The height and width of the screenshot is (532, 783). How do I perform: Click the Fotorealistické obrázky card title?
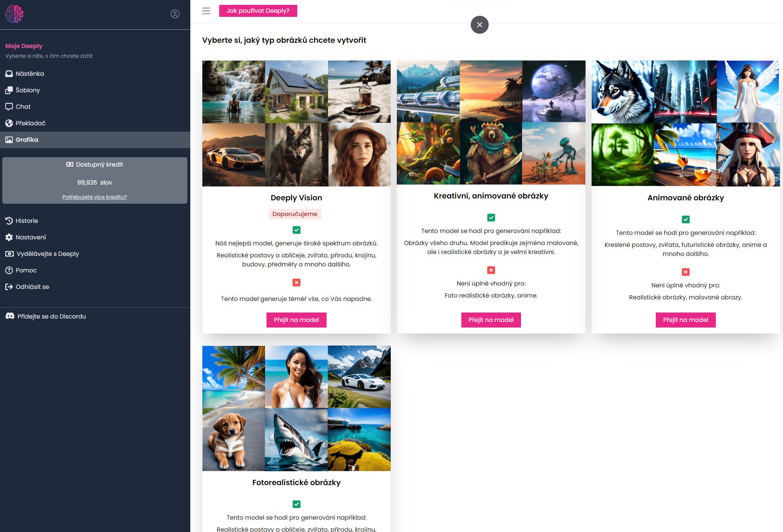pos(297,482)
